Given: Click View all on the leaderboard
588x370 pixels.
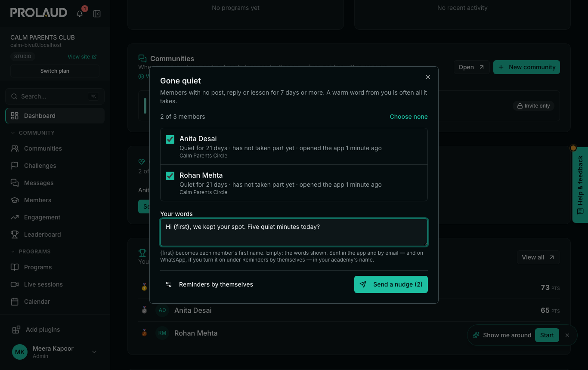Looking at the screenshot, I should click(538, 257).
